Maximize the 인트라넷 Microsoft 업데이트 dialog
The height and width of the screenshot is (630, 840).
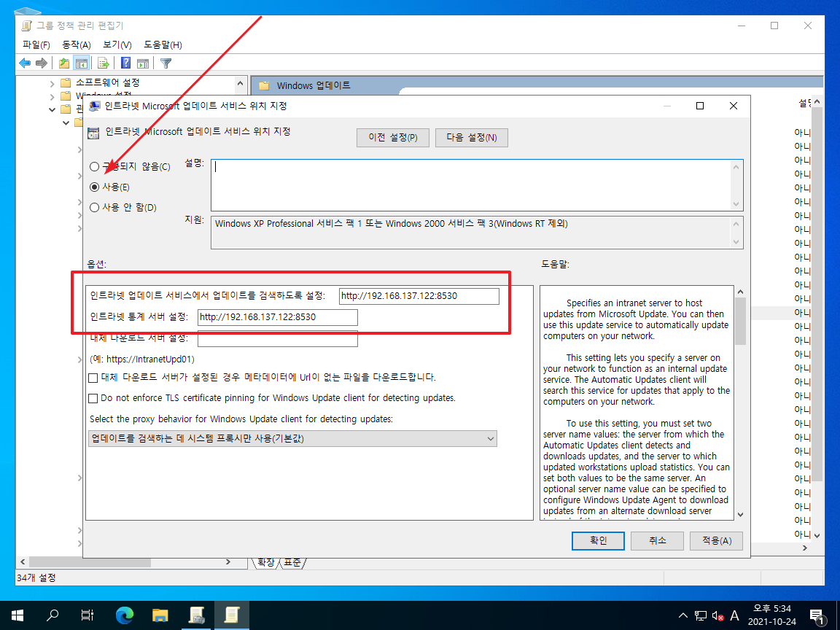(x=700, y=106)
